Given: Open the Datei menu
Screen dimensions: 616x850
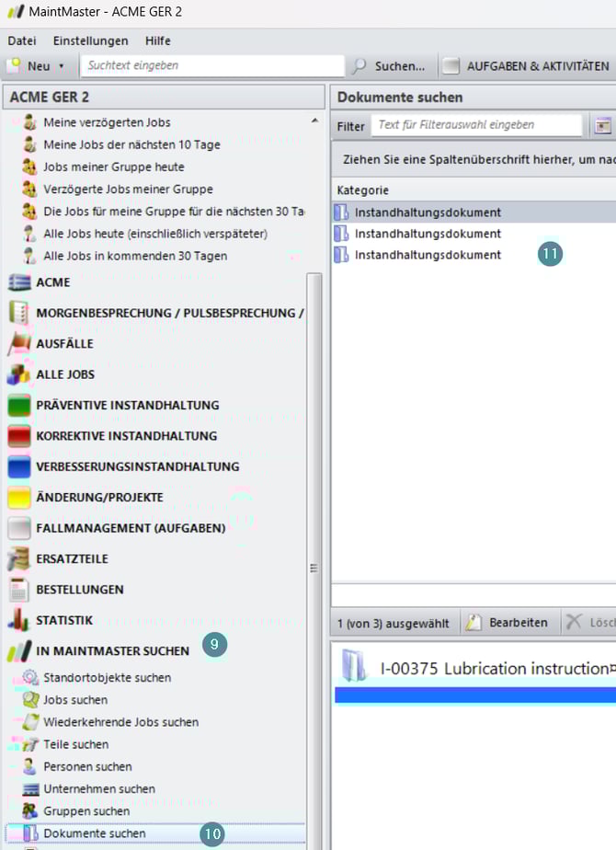Looking at the screenshot, I should pos(22,40).
